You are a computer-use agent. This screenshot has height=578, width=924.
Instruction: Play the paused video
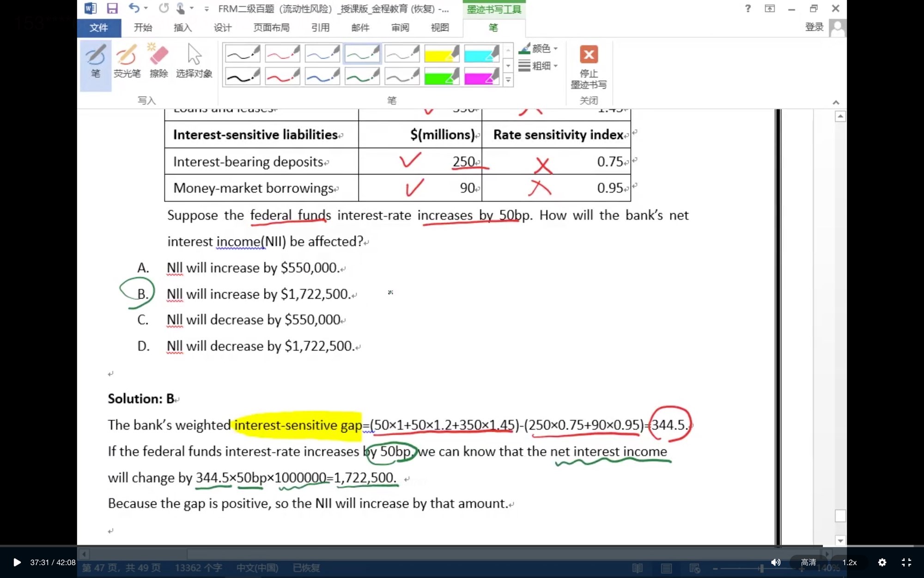click(17, 562)
